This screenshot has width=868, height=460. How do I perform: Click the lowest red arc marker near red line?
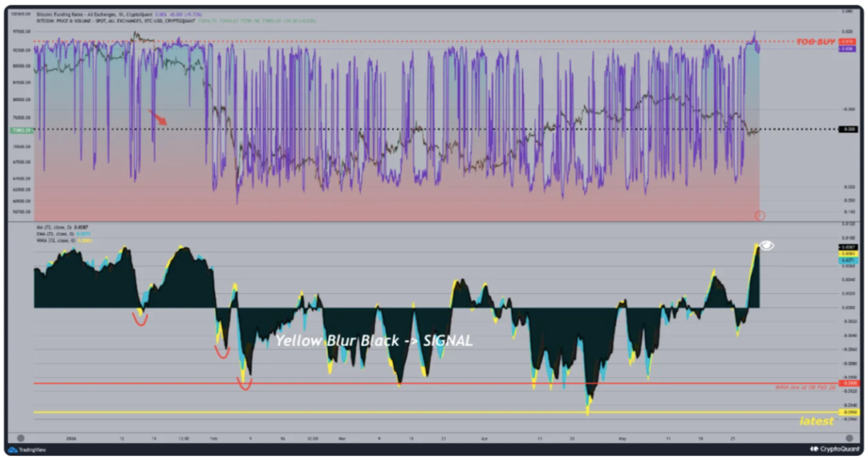tap(244, 384)
